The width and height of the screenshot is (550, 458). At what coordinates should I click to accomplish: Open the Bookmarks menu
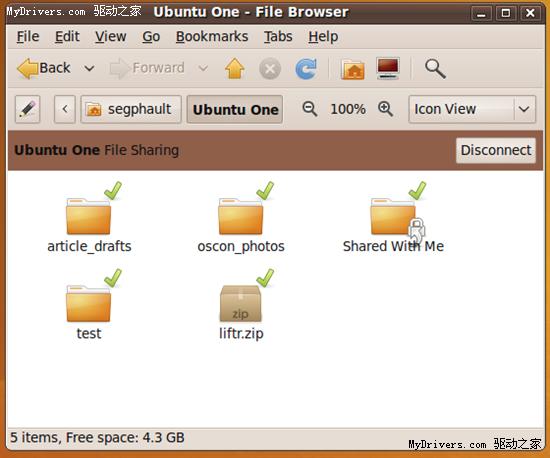[x=212, y=36]
